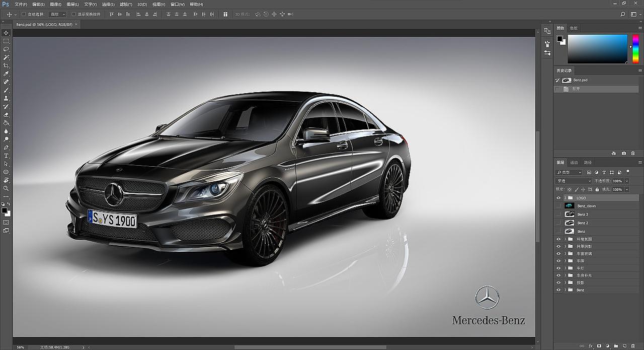Select the Lasso tool

point(6,49)
